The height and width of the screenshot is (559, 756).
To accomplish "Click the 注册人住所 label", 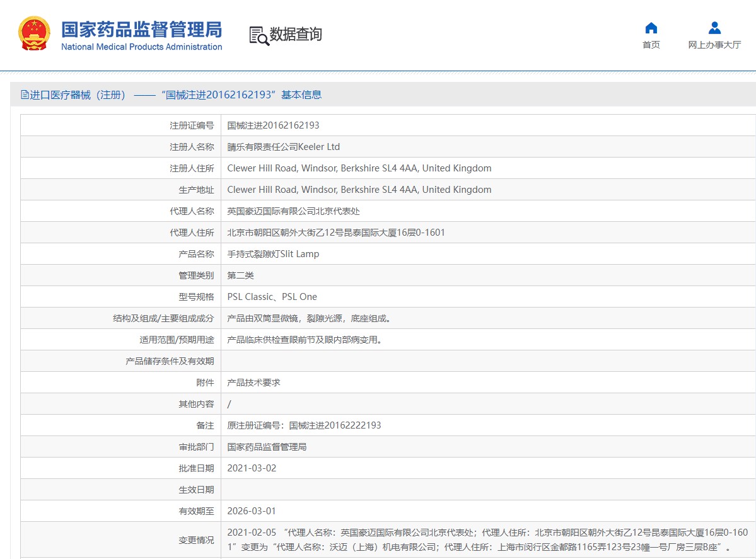I will (192, 168).
